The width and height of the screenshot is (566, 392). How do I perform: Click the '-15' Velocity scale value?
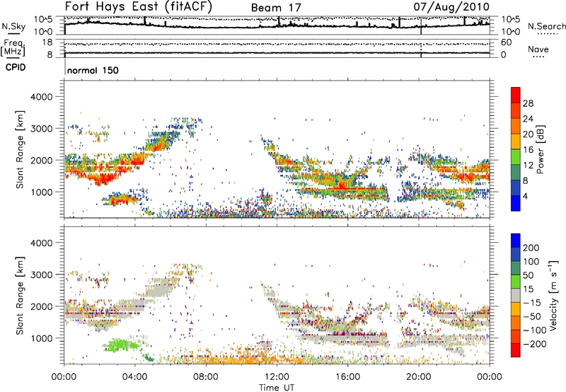(x=532, y=302)
